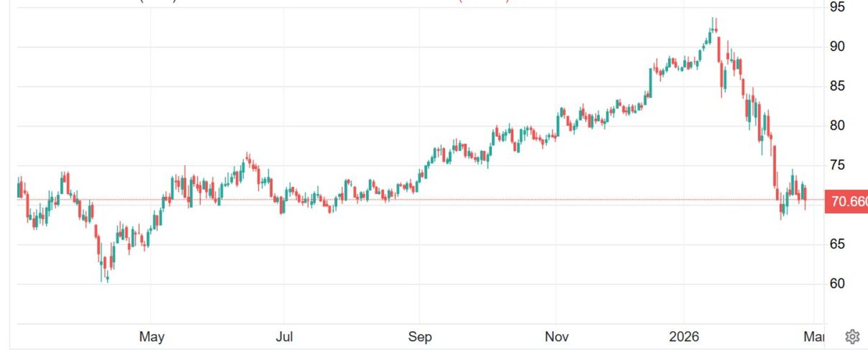This screenshot has height=350, width=868.
Task: Jump to the 2026 time axis marker
Action: click(x=683, y=337)
